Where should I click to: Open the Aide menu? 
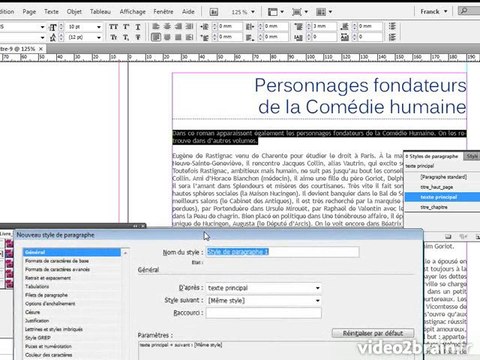[x=188, y=12]
